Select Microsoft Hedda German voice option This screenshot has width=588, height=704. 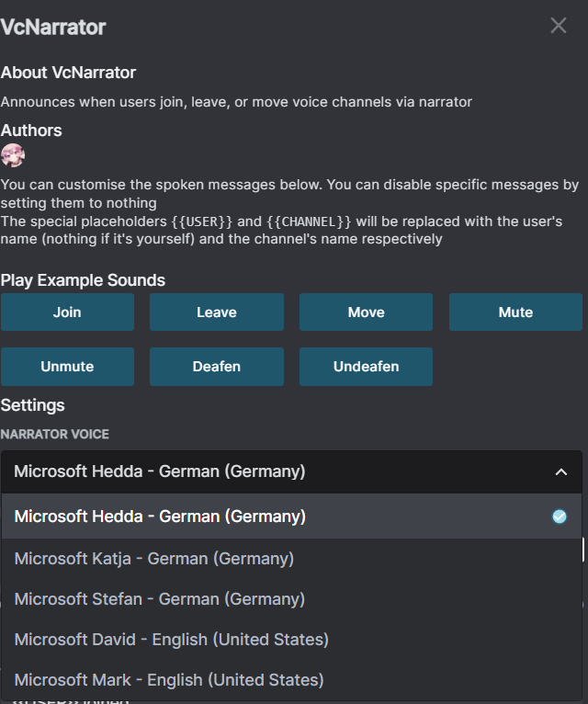(292, 517)
